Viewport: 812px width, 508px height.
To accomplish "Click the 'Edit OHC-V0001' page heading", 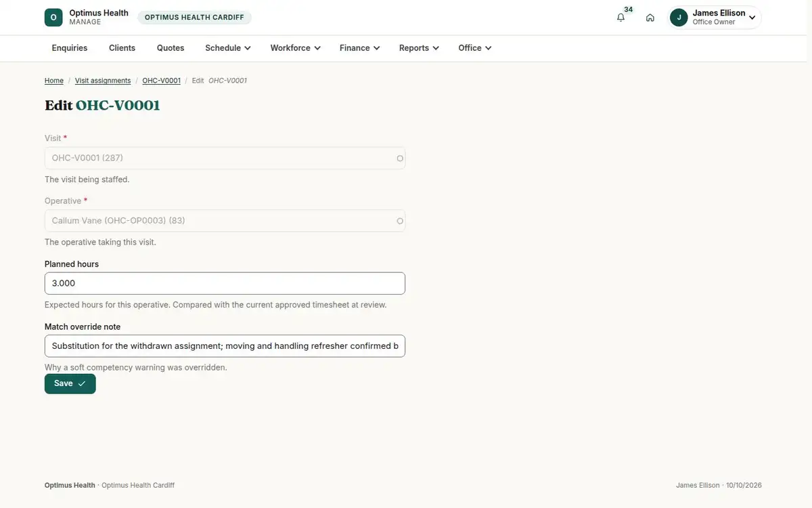I will [x=102, y=106].
